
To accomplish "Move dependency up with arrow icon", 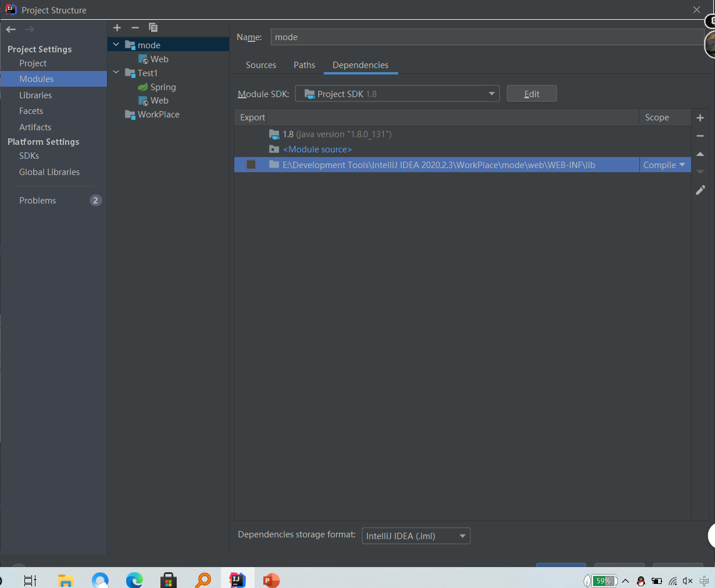I will [x=700, y=154].
